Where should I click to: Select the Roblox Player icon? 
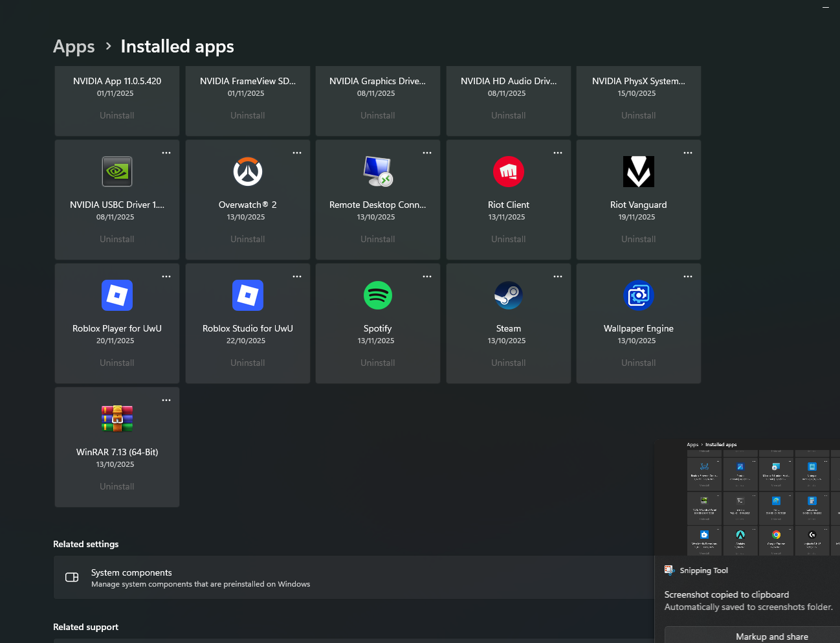click(x=117, y=295)
